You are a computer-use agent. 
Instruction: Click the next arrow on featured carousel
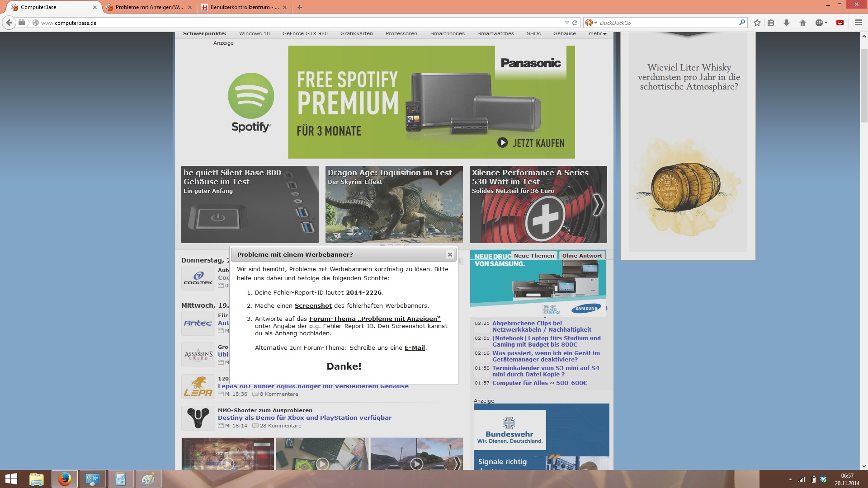point(598,204)
